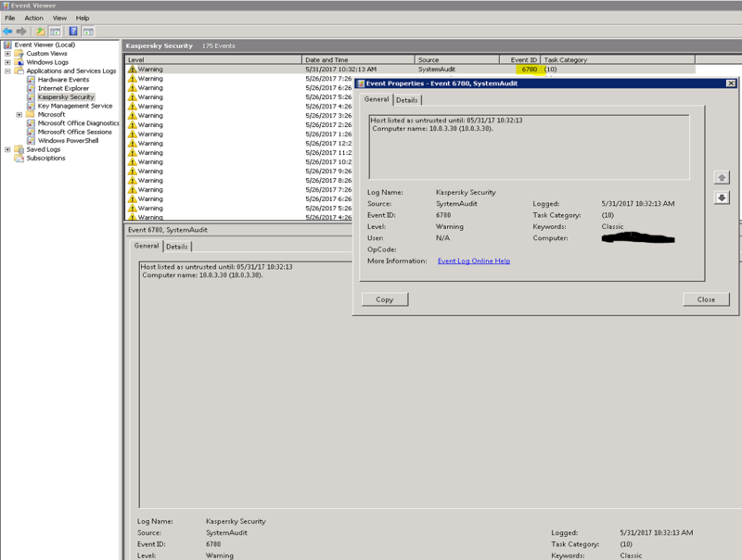Expand the Microsoft folder in the tree

[19, 114]
